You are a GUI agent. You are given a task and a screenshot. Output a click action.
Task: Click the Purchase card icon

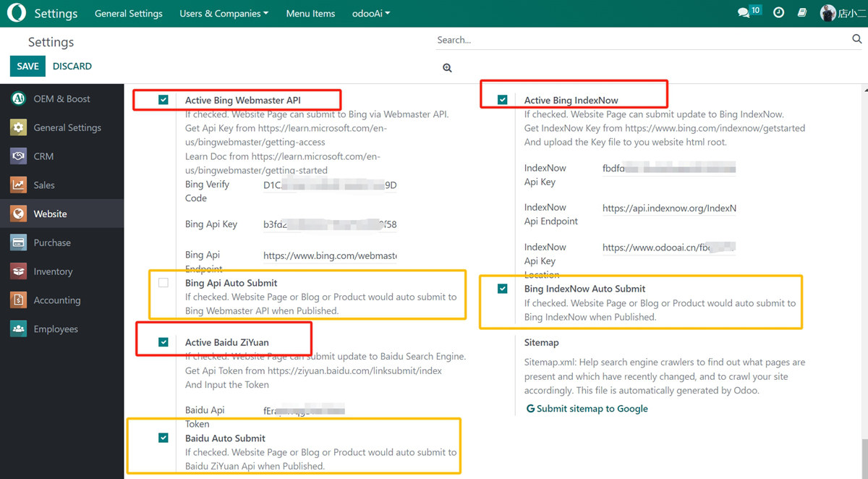[x=19, y=243]
